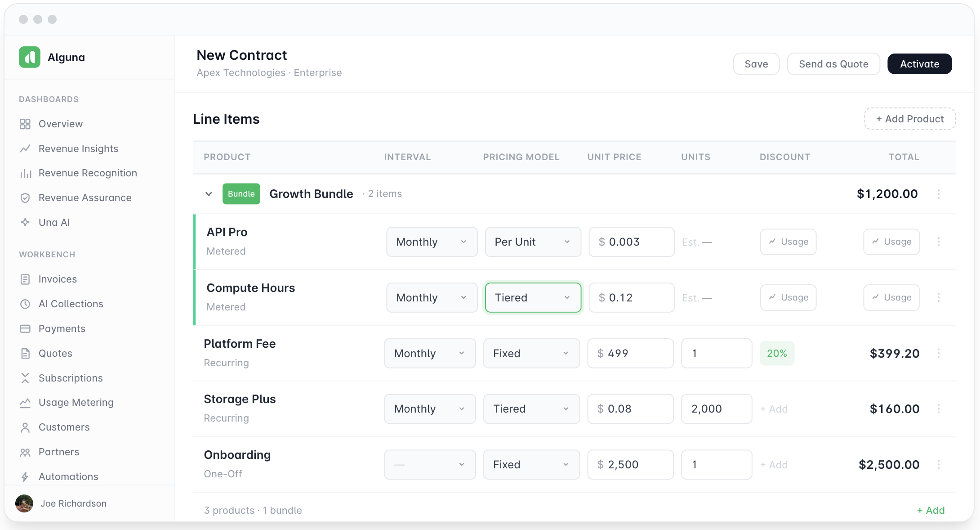
Task: Open Joe Richardson user profile
Action: [x=61, y=503]
